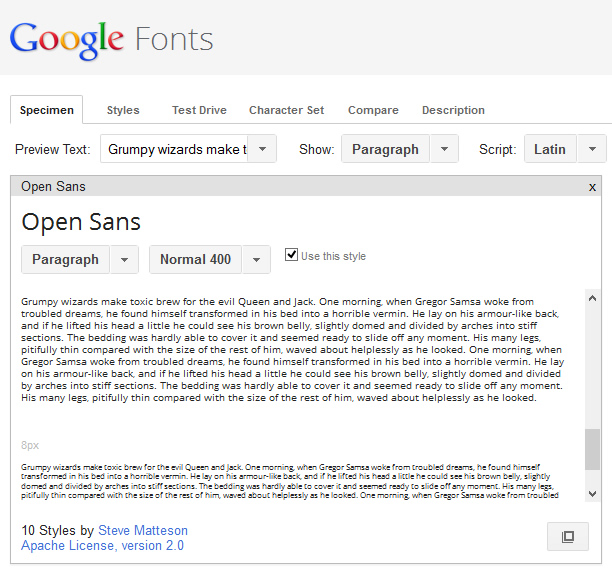This screenshot has height=577, width=612.
Task: Click the large Open Sans heading
Action: [81, 222]
